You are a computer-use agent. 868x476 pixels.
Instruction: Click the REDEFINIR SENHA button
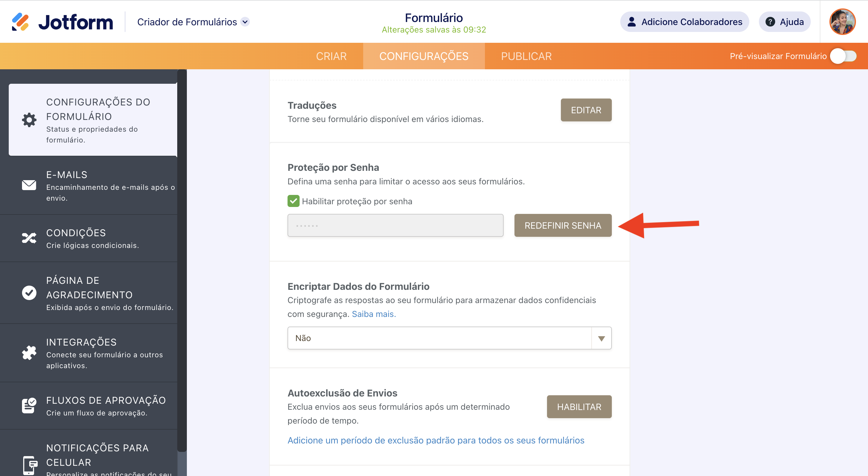click(x=562, y=225)
